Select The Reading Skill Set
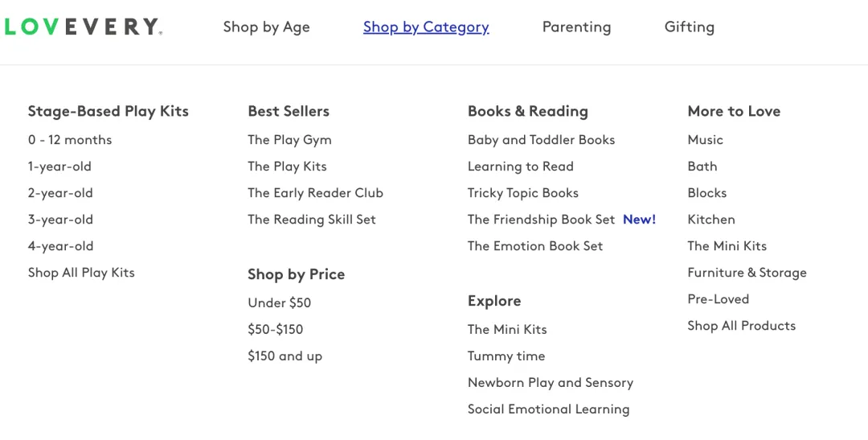This screenshot has width=868, height=440. coord(312,220)
